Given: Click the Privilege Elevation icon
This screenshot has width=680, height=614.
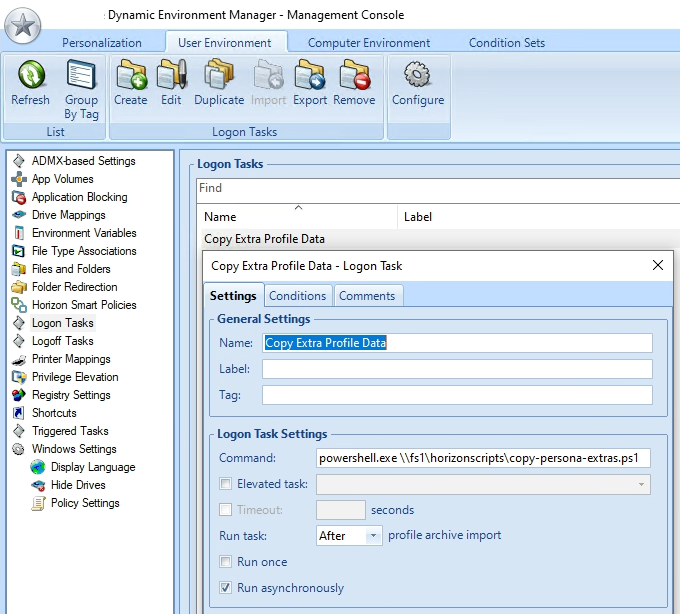Looking at the screenshot, I should point(19,377).
